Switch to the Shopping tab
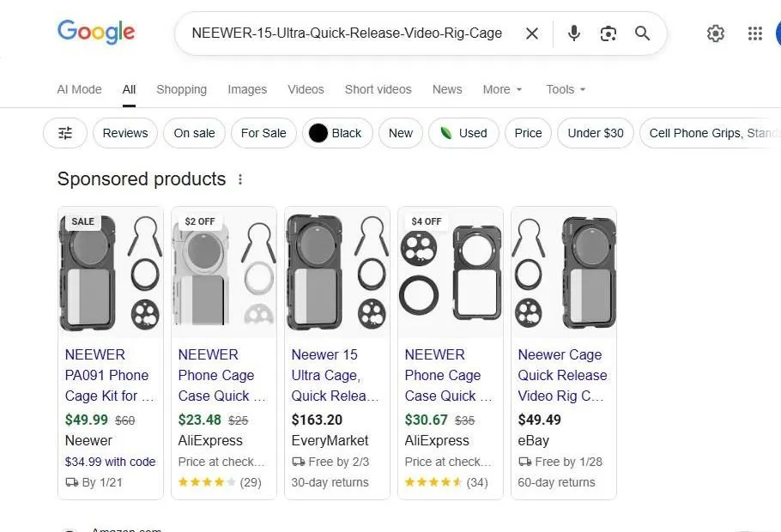781x532 pixels. click(x=181, y=89)
